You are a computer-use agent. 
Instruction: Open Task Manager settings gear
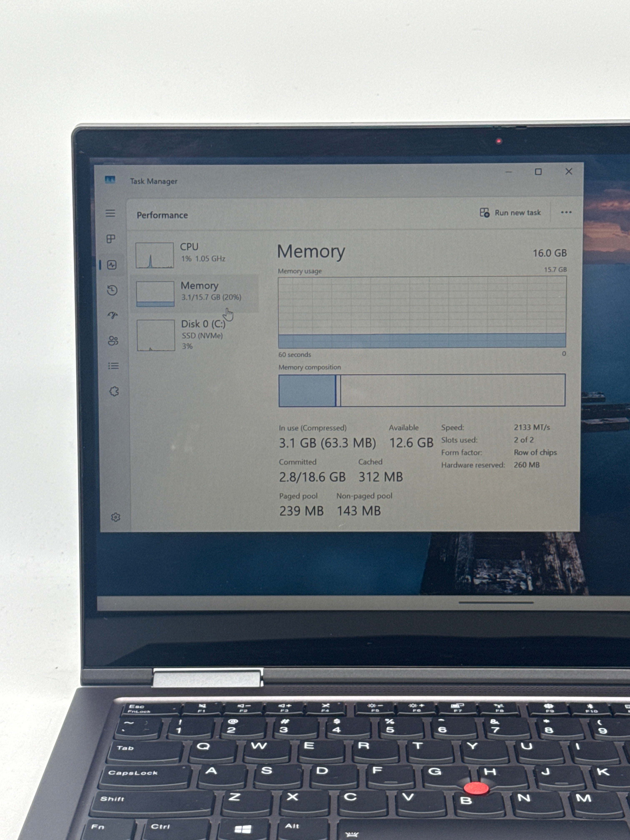pyautogui.click(x=116, y=517)
